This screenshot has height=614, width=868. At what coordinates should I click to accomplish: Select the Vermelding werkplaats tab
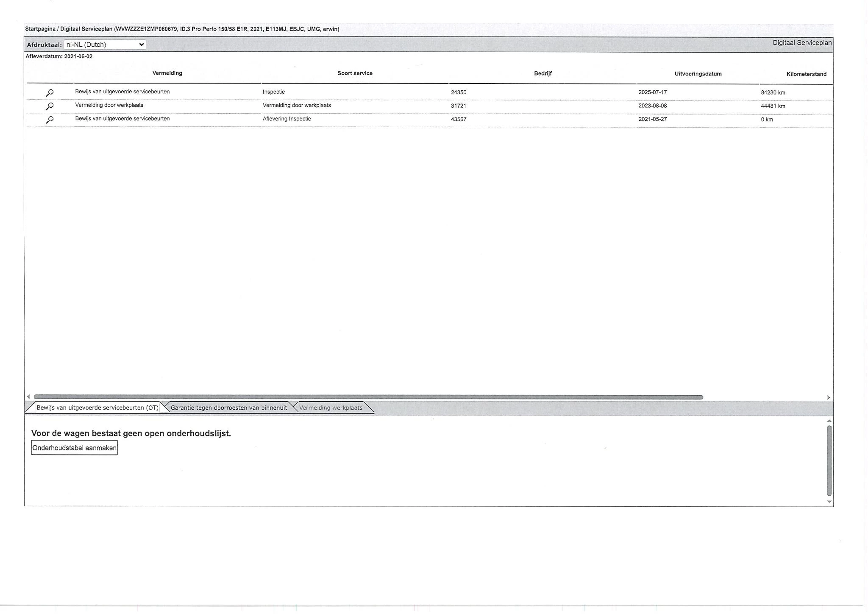[x=331, y=408]
